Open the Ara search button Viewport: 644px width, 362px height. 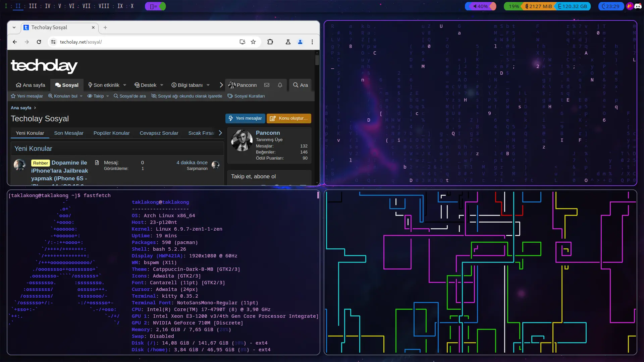[x=301, y=85]
